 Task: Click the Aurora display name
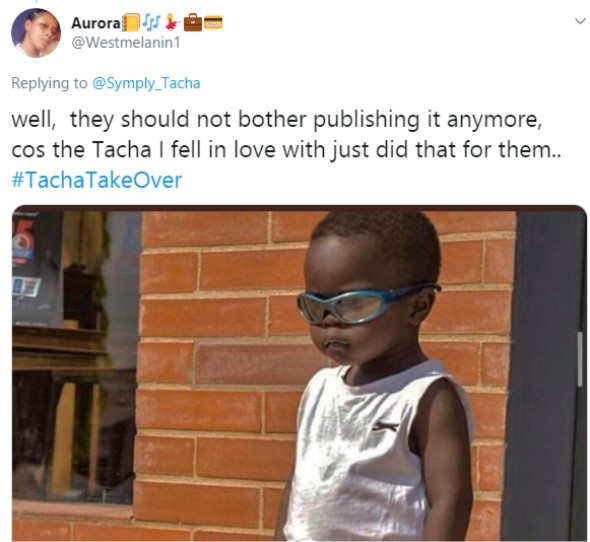point(96,23)
